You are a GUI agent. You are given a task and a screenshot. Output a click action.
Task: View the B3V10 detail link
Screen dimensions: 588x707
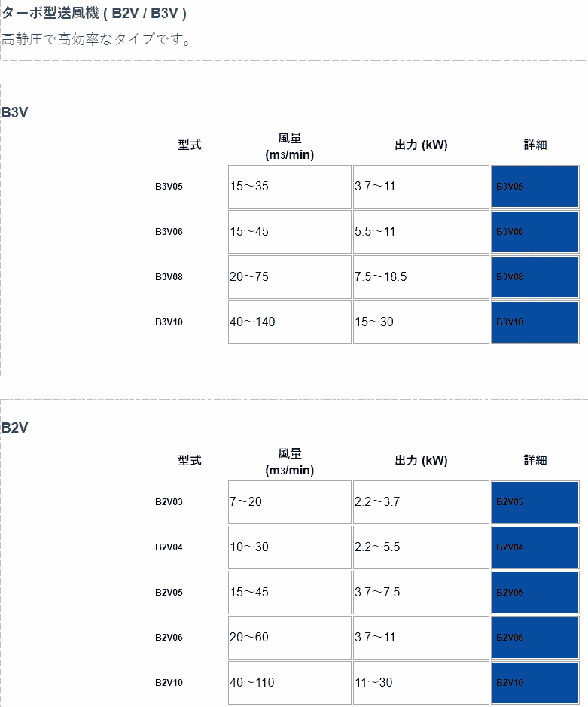click(x=535, y=322)
